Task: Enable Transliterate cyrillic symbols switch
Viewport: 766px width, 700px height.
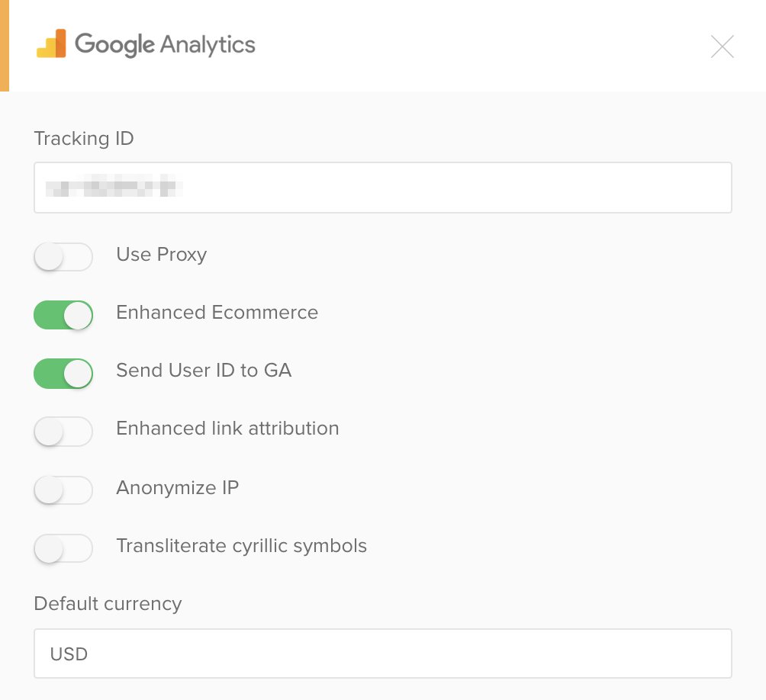Action: pyautogui.click(x=63, y=548)
